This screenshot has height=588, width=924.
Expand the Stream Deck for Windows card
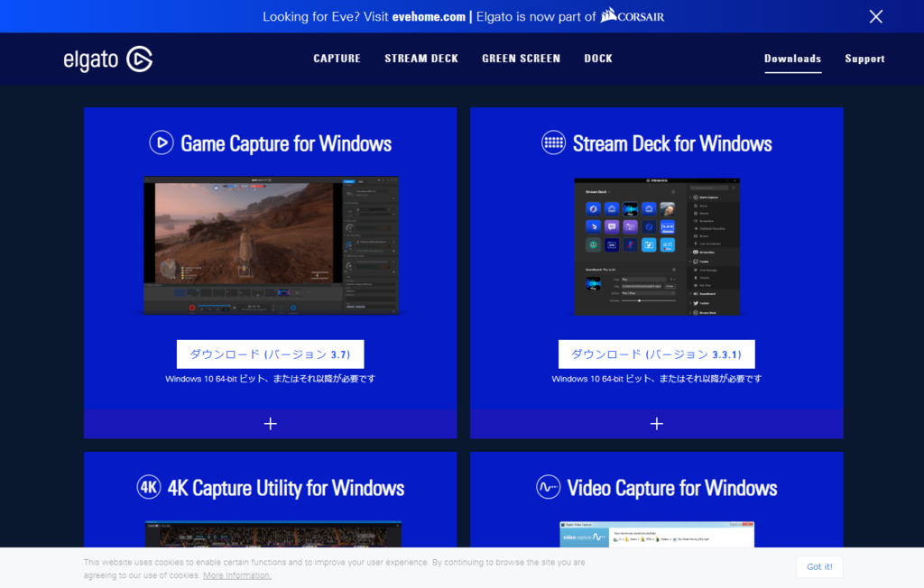click(x=657, y=424)
